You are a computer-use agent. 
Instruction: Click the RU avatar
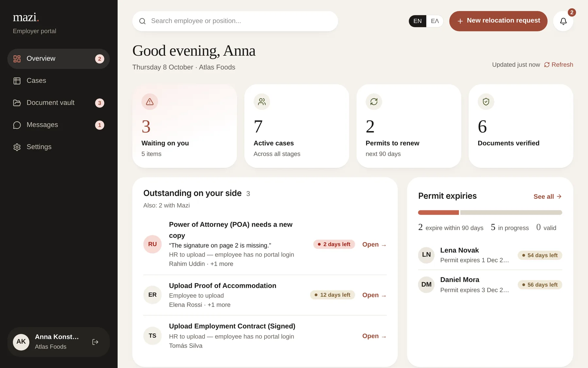(x=153, y=244)
